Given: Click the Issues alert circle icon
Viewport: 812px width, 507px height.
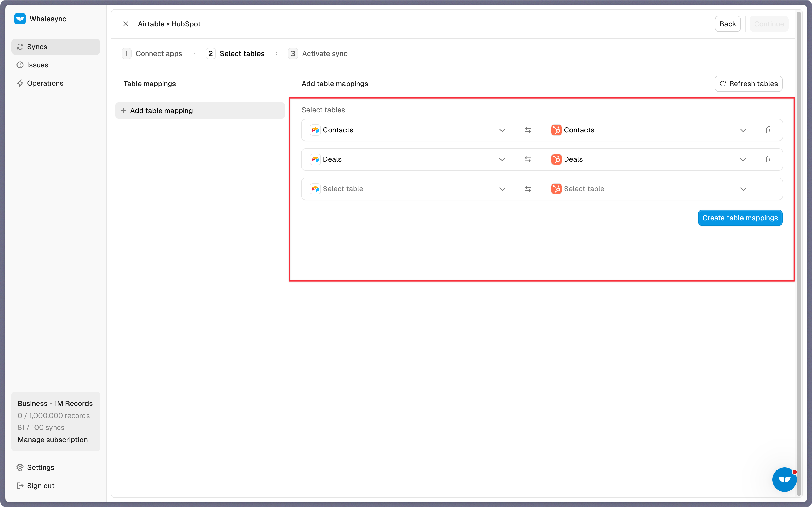Looking at the screenshot, I should click(x=20, y=65).
